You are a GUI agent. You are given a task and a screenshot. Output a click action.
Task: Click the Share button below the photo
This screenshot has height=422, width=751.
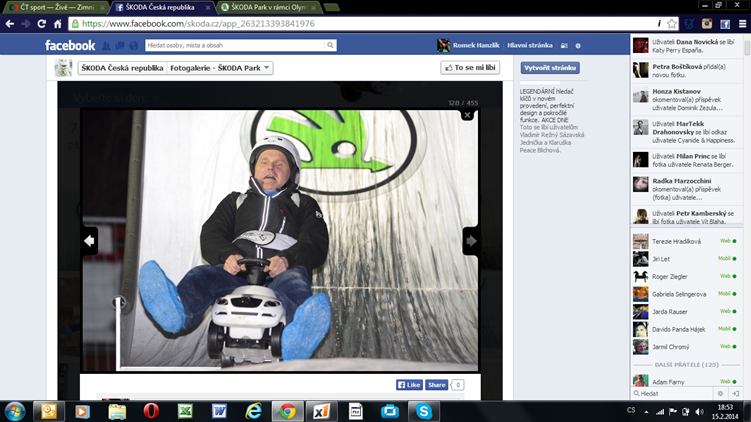point(437,385)
